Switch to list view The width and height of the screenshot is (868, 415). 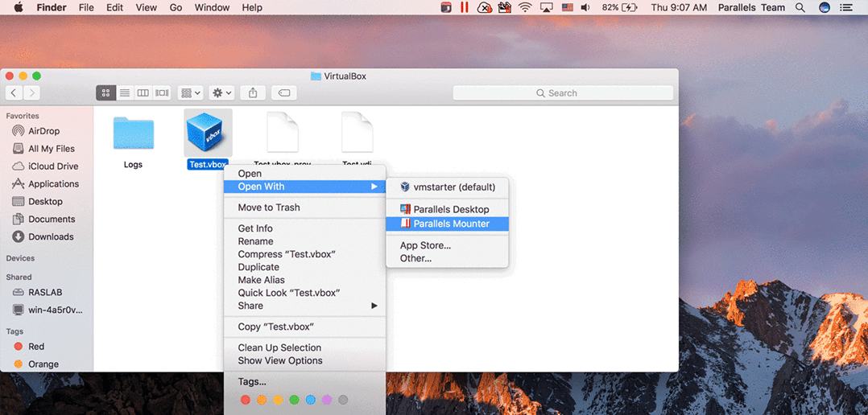[x=125, y=92]
